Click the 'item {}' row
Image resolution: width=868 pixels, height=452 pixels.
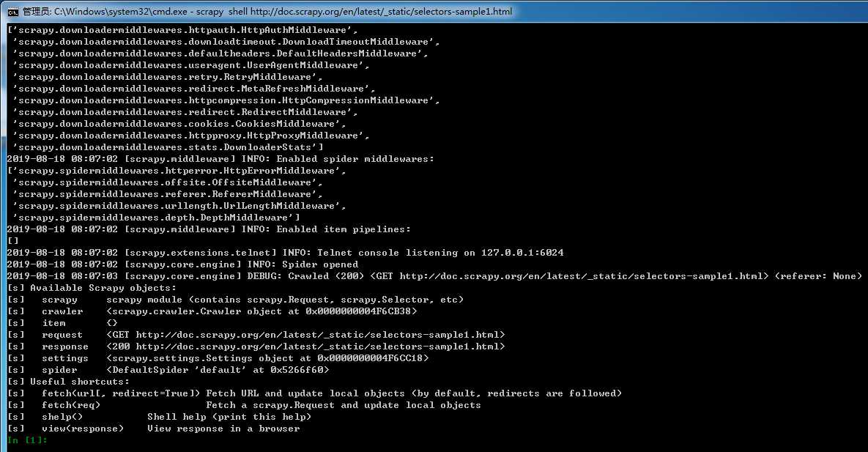[62, 323]
